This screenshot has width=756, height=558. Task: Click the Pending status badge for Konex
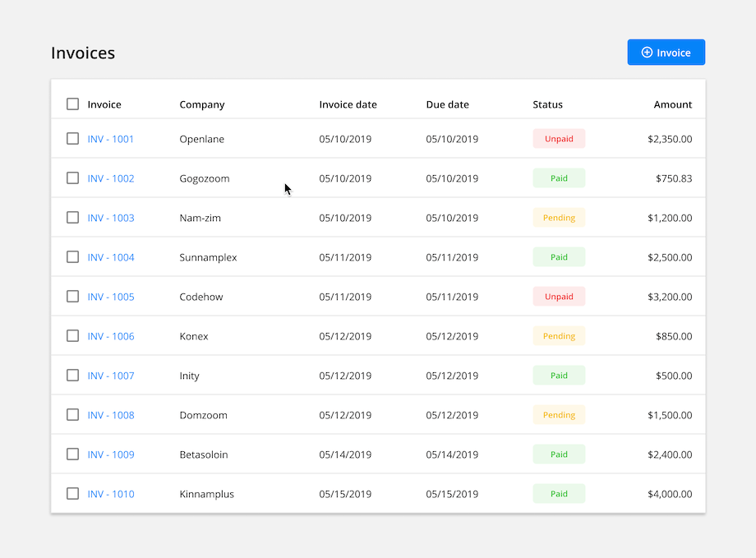click(559, 335)
